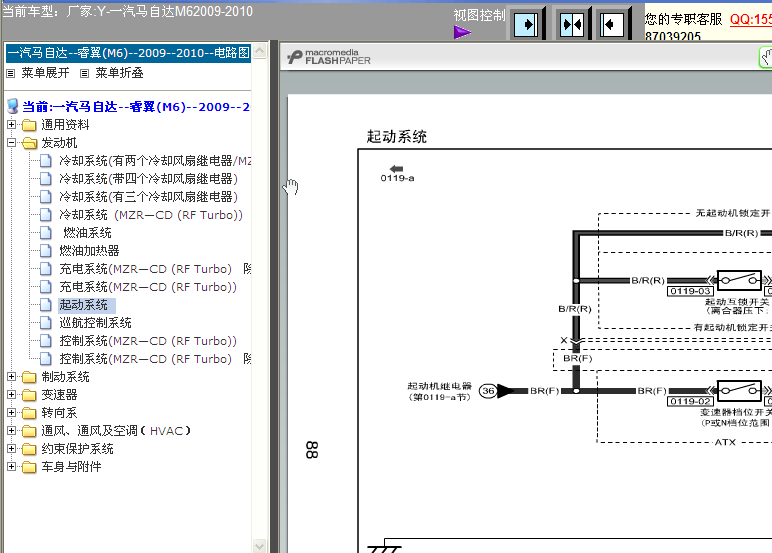Click the 菜单展开 link
The width and height of the screenshot is (772, 553).
click(45, 73)
